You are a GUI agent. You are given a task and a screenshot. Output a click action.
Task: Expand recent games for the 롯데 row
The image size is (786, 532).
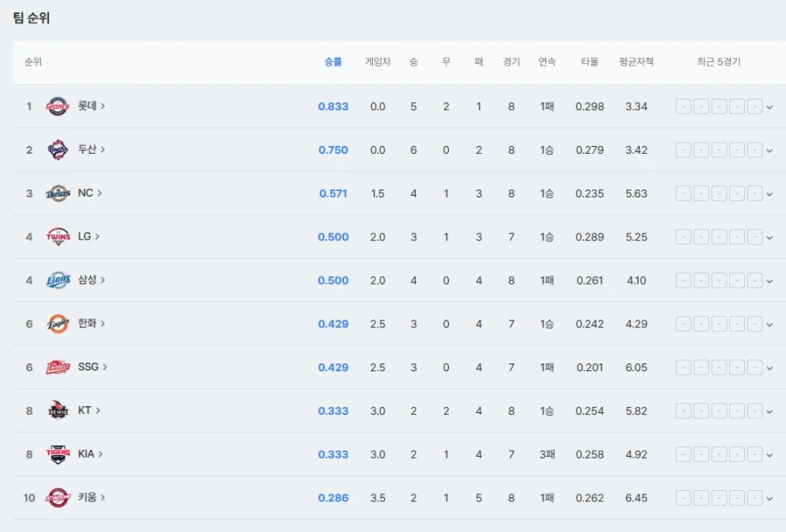[x=769, y=107]
